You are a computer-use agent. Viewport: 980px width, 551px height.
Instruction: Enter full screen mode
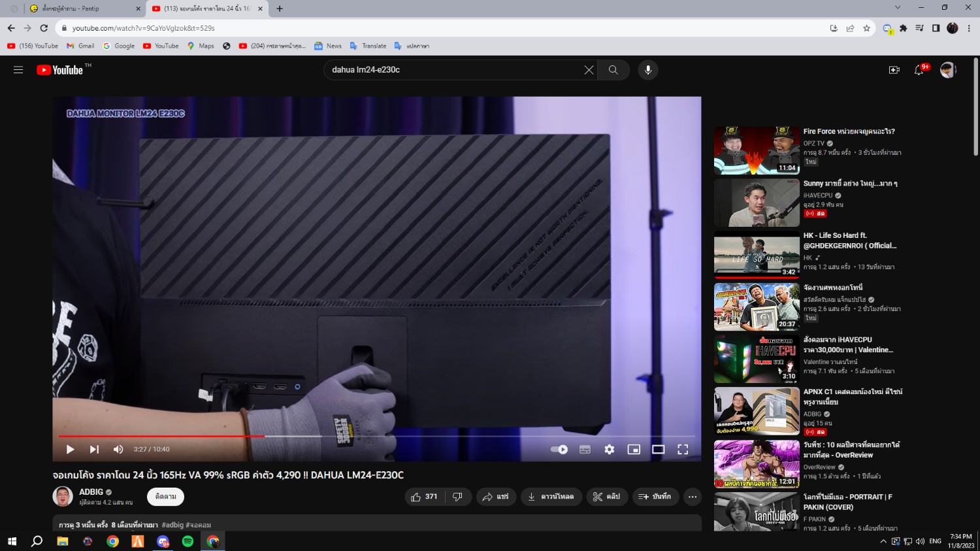point(683,449)
